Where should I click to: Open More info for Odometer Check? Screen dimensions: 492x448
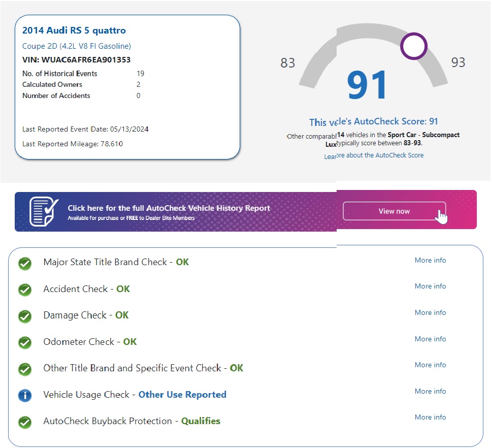click(430, 339)
